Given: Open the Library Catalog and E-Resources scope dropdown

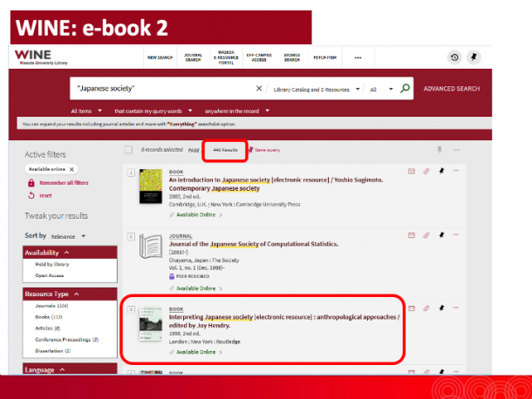Looking at the screenshot, I should point(317,90).
